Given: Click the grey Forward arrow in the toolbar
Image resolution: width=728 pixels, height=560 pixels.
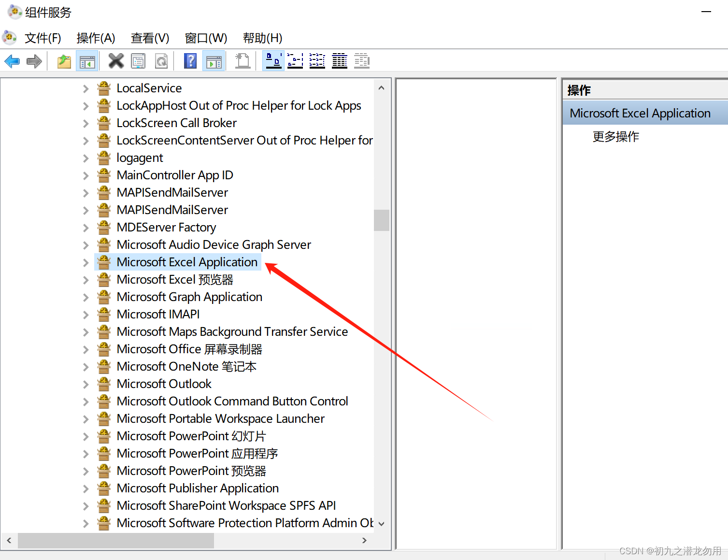Looking at the screenshot, I should click(34, 61).
